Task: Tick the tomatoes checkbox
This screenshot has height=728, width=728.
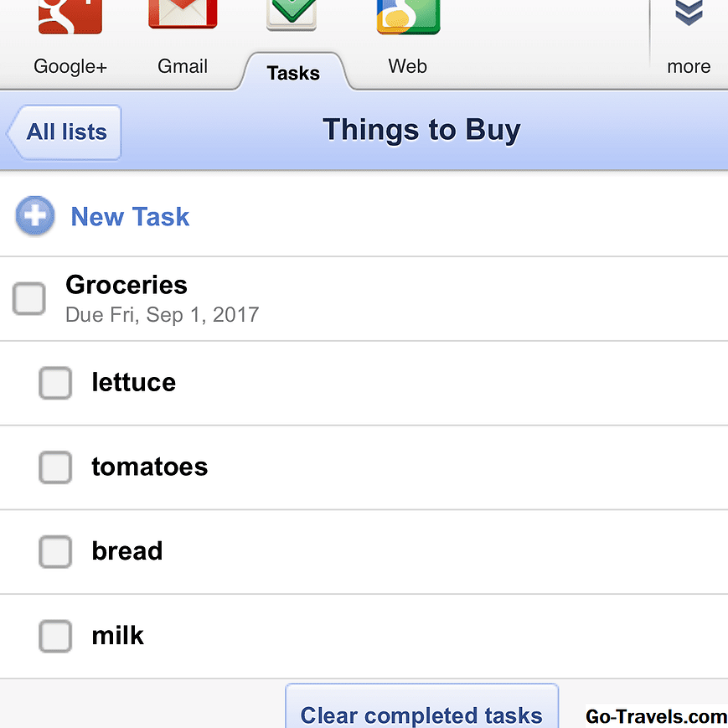Action: tap(55, 467)
